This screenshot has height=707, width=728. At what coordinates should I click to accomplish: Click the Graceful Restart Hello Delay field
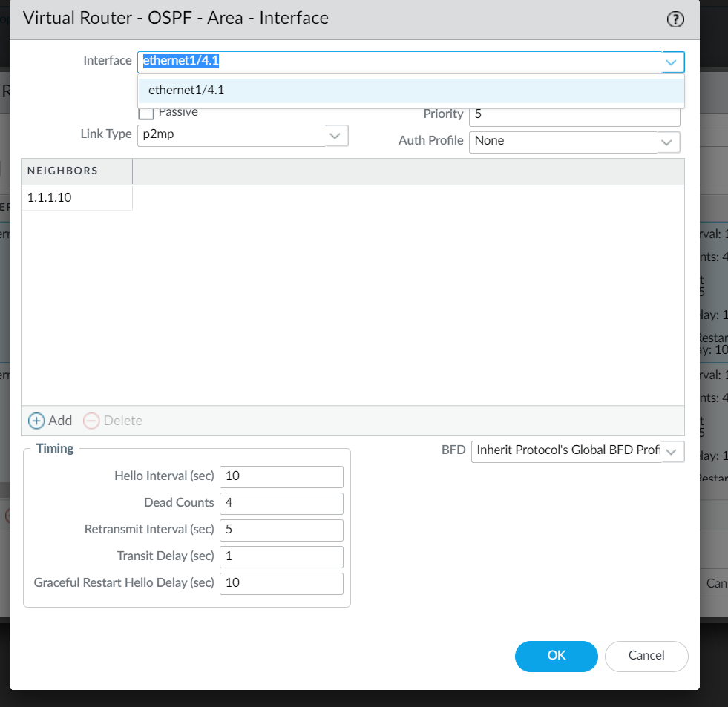(281, 583)
